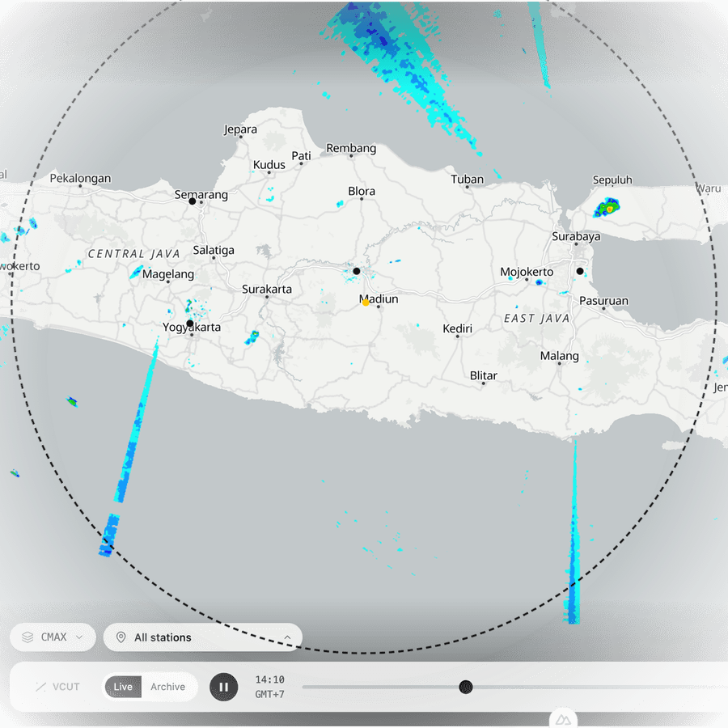Click the Jepara city label
The image size is (728, 728).
click(240, 129)
